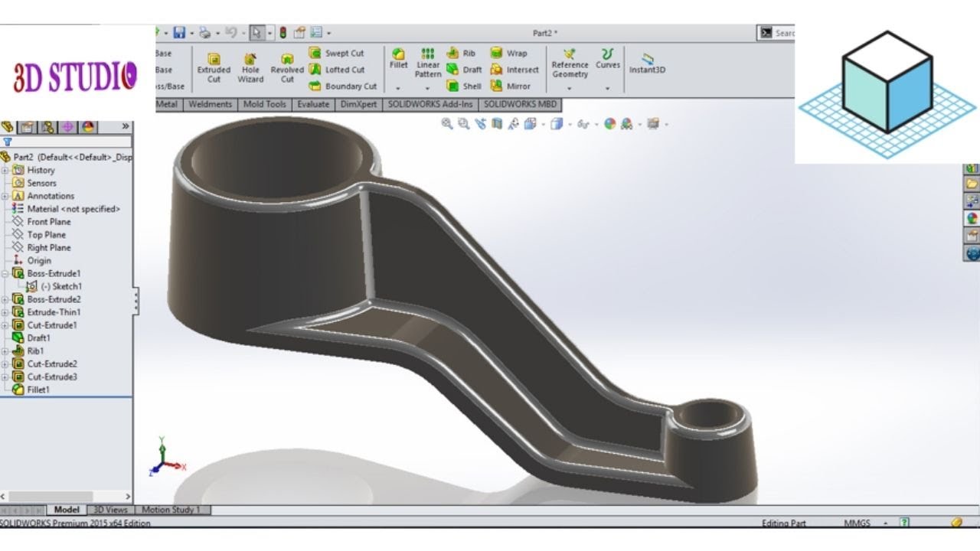This screenshot has width=980, height=551.
Task: Activate the Mirror tool
Action: (x=510, y=86)
